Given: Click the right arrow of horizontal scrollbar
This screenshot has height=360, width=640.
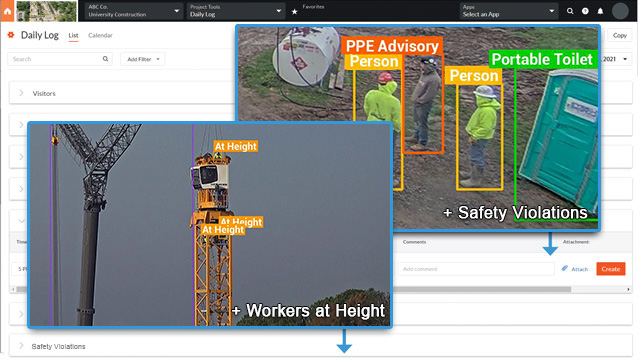Looking at the screenshot, I should [628, 289].
